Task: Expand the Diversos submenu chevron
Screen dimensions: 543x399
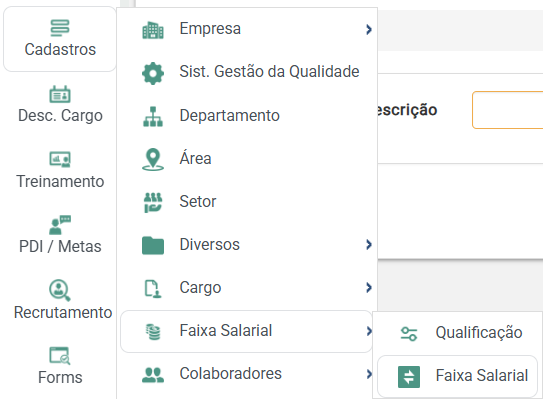Action: tap(369, 245)
